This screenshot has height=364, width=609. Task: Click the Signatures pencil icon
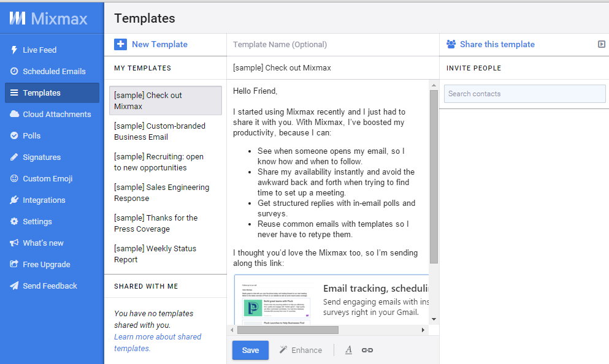tap(14, 157)
